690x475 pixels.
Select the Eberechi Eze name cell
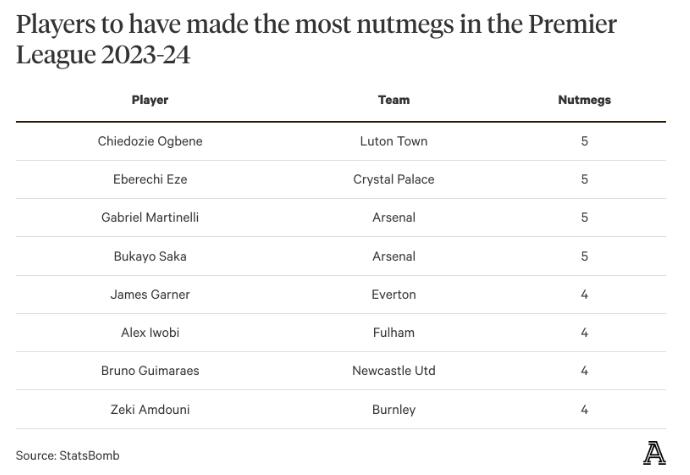[x=150, y=179]
